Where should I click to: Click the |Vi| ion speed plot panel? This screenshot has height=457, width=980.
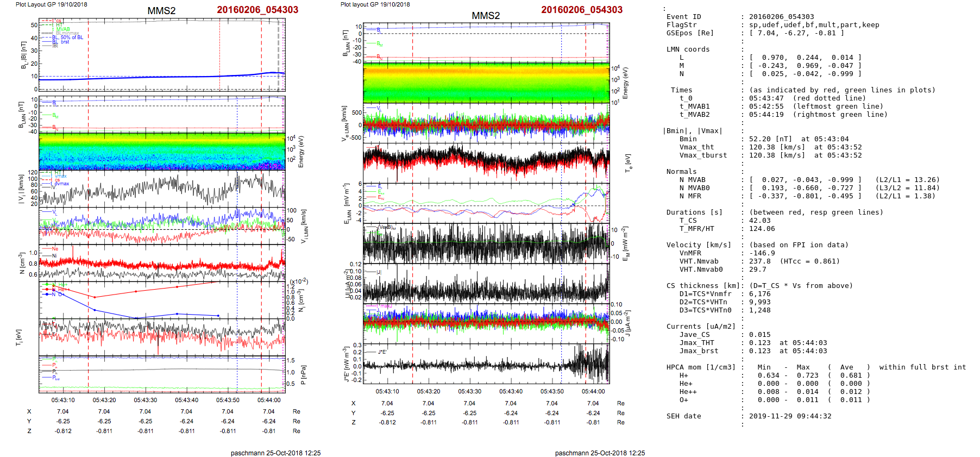pyautogui.click(x=162, y=189)
